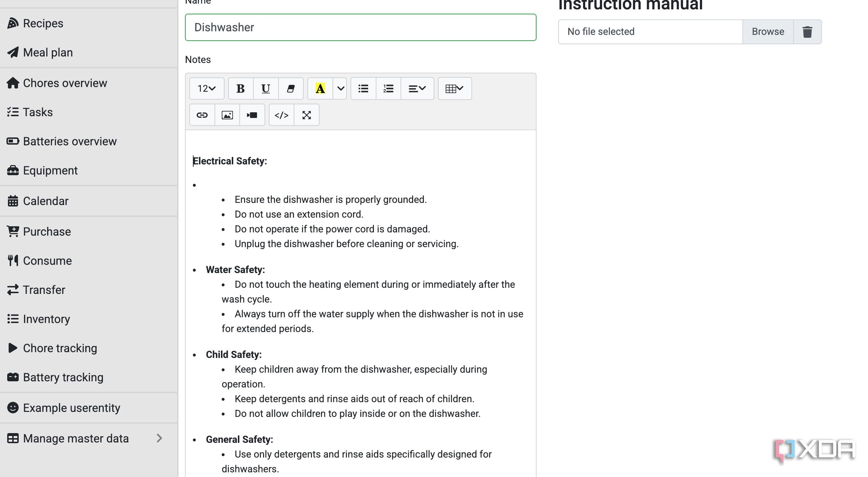Insert an ordered numbered list
The height and width of the screenshot is (477, 868).
[388, 88]
